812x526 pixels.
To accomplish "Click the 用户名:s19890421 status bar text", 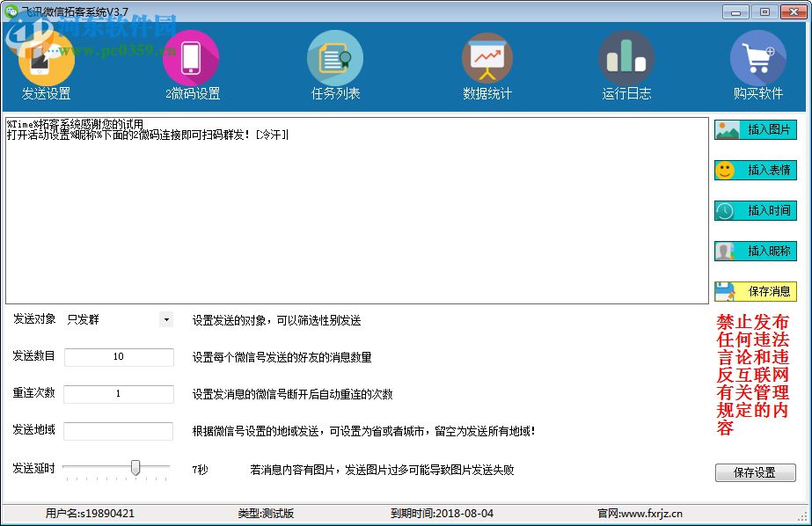I will coord(90,514).
